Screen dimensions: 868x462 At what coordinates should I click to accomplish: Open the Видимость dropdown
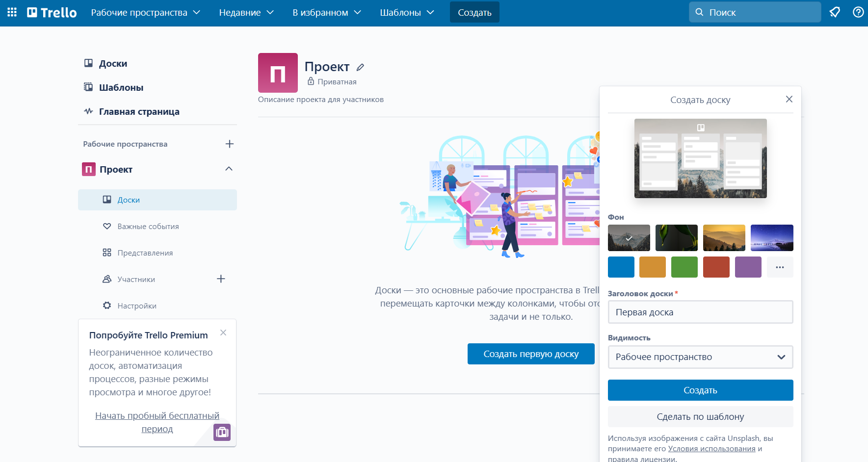701,357
